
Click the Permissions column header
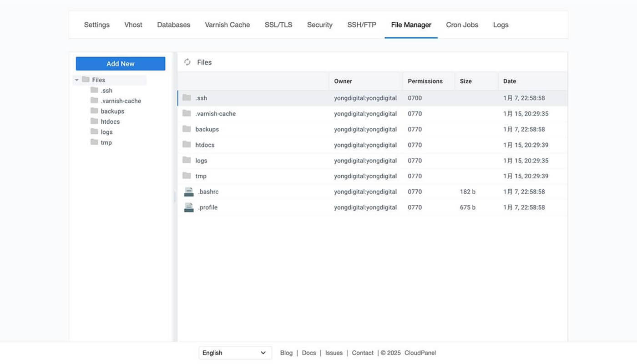[425, 81]
